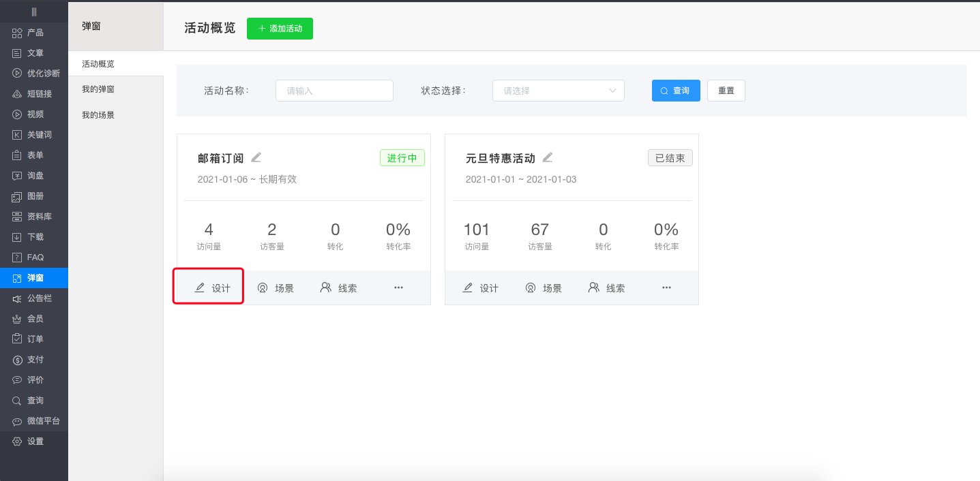Image resolution: width=980 pixels, height=481 pixels.
Task: Click the 短链接 short link icon
Action: click(31, 93)
